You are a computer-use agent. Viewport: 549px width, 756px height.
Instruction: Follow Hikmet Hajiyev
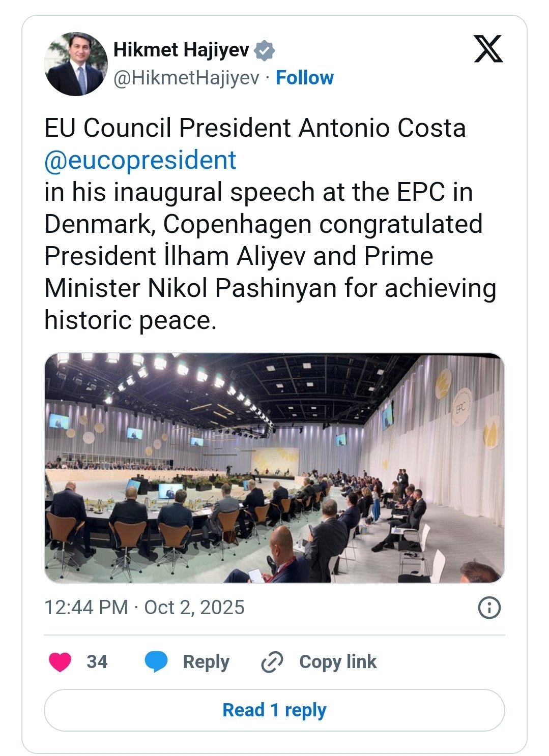(304, 78)
